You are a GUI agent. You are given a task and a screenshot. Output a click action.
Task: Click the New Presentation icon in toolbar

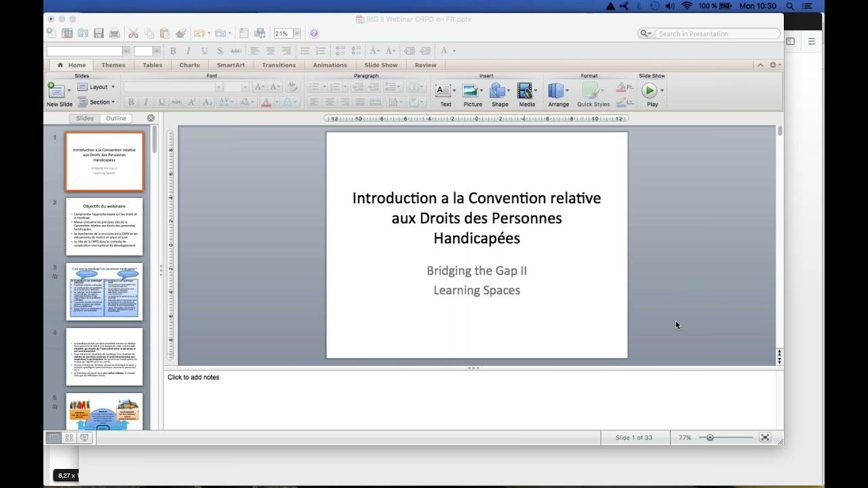point(52,33)
